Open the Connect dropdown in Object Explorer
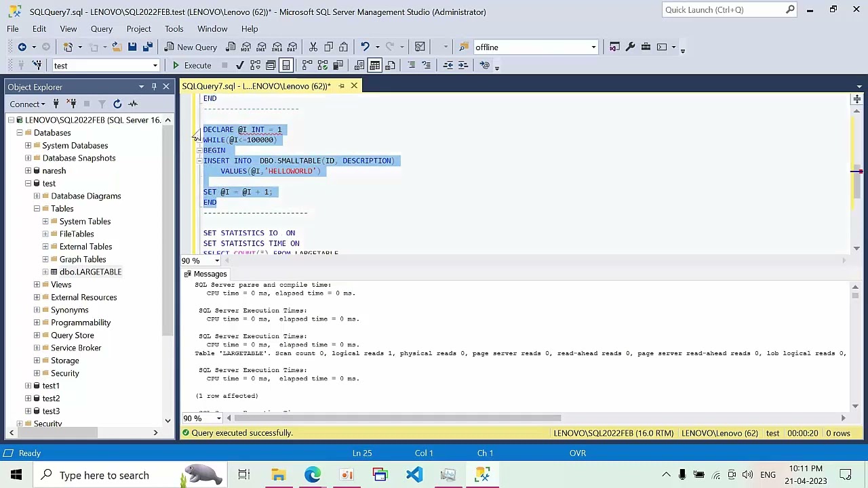 pos(27,104)
